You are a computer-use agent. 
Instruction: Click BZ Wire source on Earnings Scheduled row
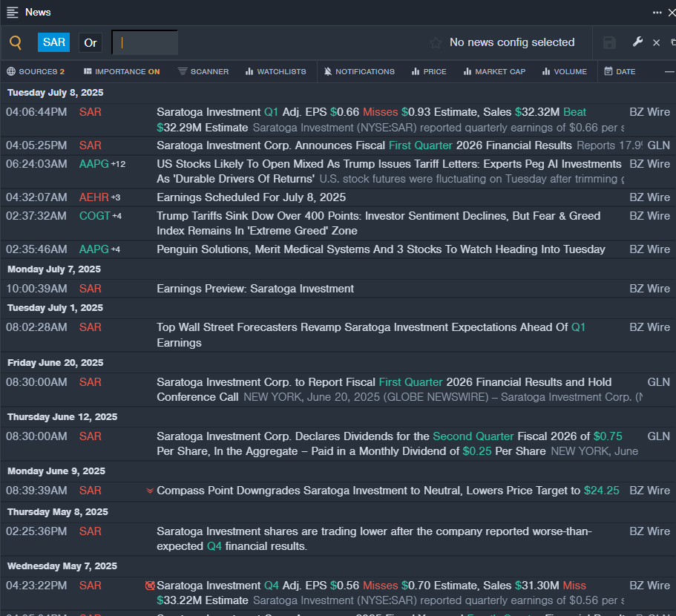tap(649, 197)
